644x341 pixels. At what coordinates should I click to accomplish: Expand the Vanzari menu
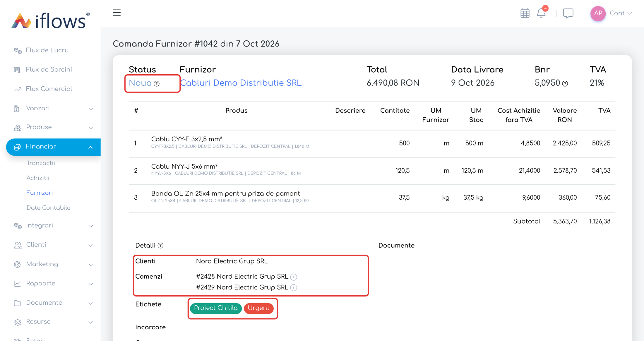coord(53,108)
